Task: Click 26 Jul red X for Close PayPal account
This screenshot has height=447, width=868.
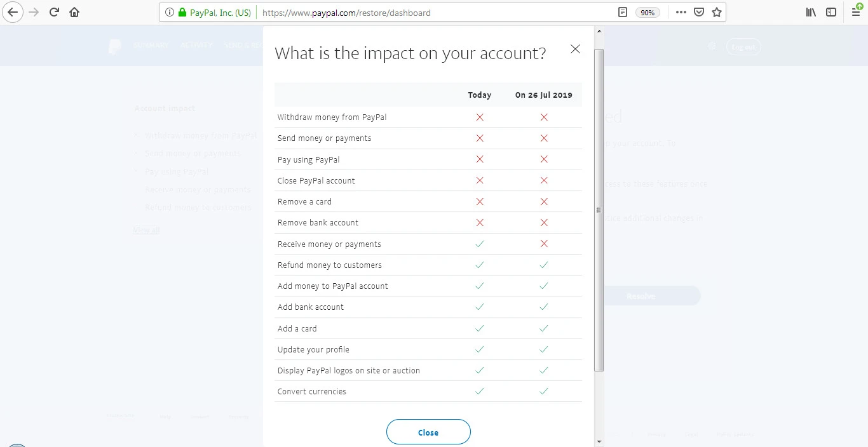Action: [544, 180]
